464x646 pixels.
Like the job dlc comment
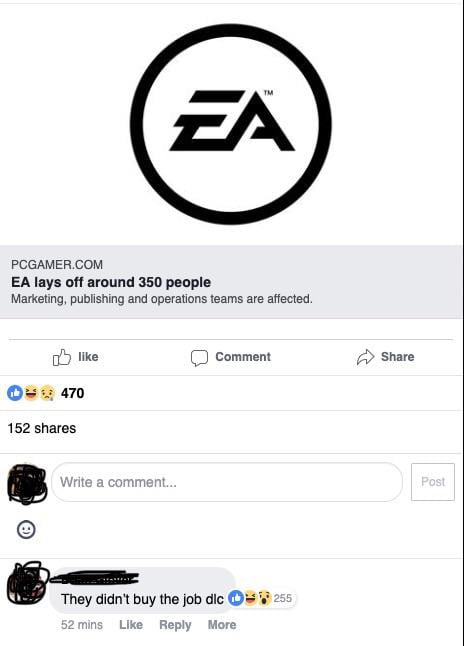[131, 625]
